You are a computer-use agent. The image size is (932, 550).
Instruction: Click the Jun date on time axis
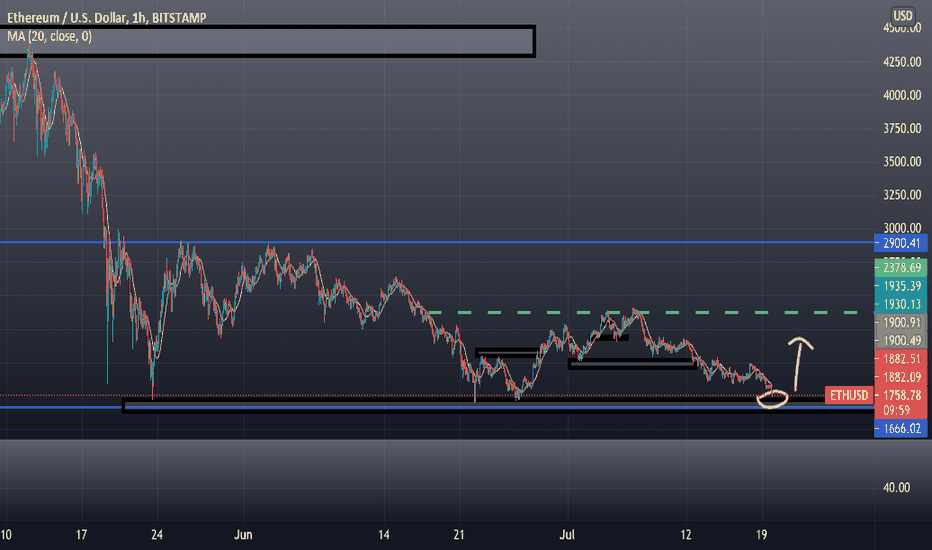(x=243, y=535)
